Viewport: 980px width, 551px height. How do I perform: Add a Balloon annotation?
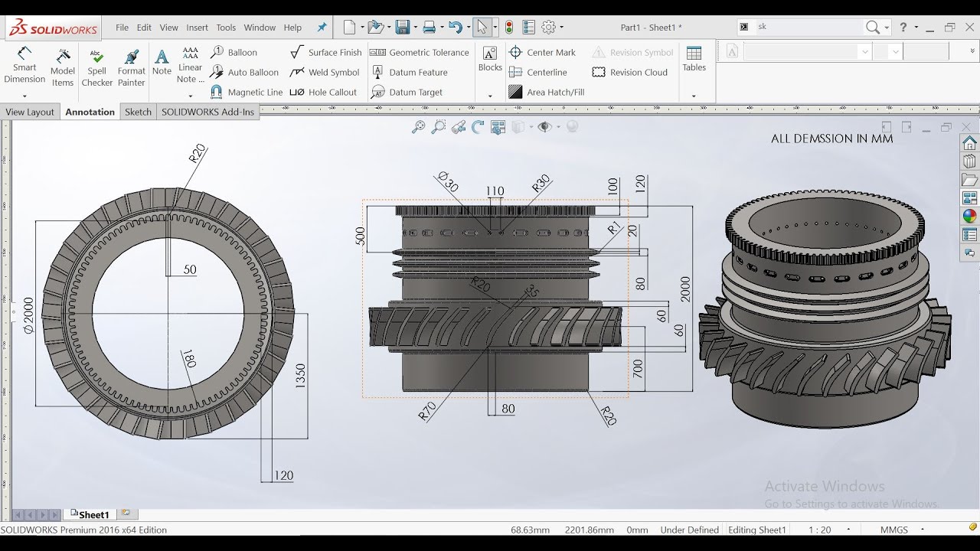[234, 52]
